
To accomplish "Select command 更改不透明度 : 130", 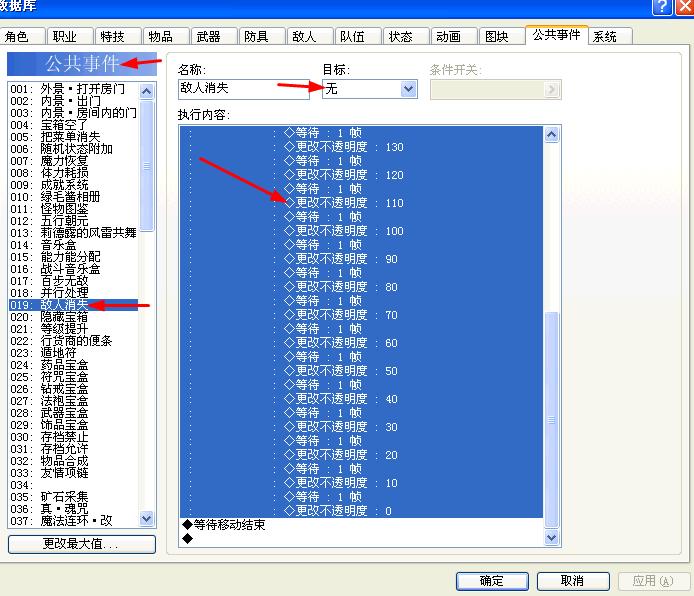I will point(362,147).
